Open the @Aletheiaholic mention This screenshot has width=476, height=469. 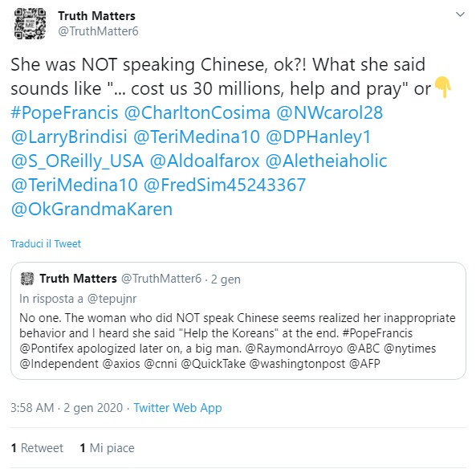click(x=327, y=161)
